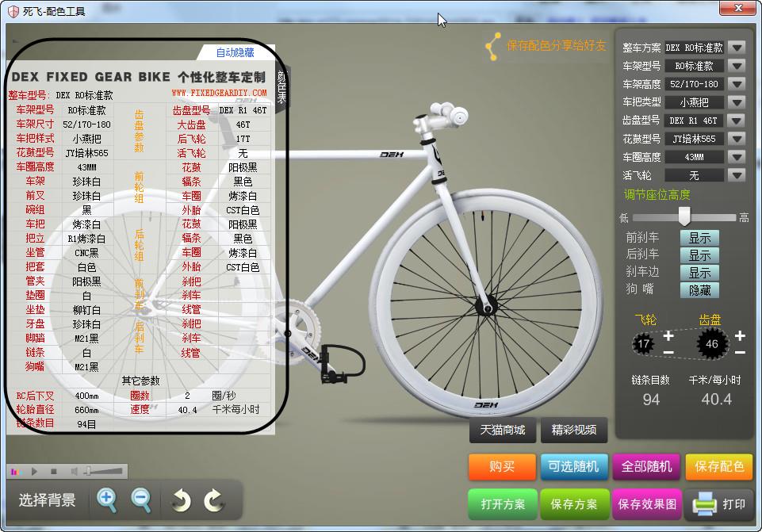This screenshot has width=762, height=532.
Task: Mute audio via the speaker icon
Action: coord(74,471)
